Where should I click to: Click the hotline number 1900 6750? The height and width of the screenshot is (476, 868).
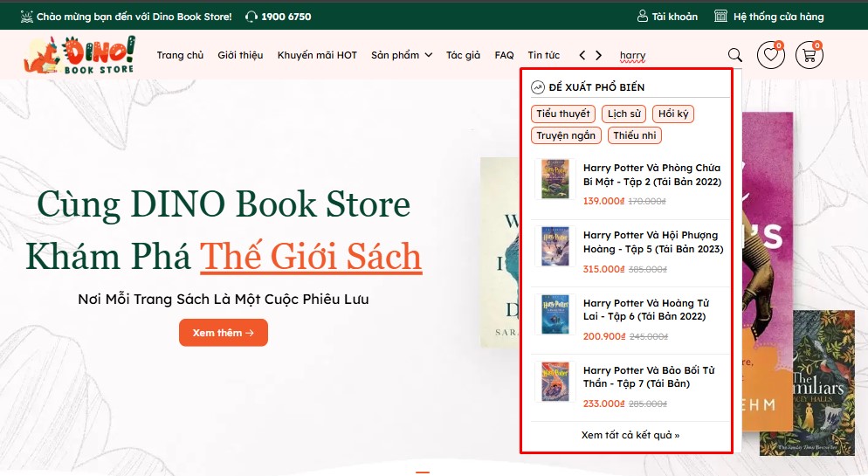(286, 17)
